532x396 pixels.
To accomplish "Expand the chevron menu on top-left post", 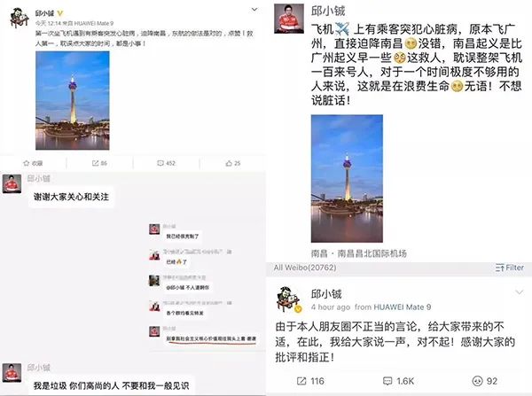I will click(x=254, y=10).
